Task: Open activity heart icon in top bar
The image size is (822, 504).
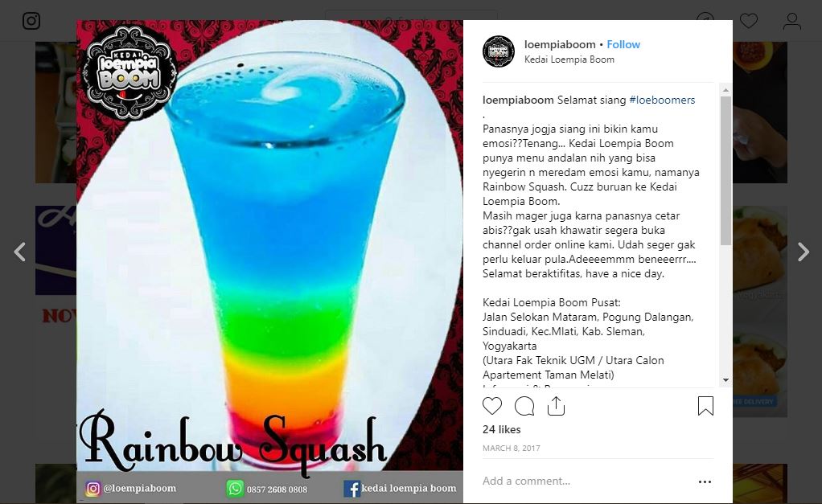Action: point(749,21)
